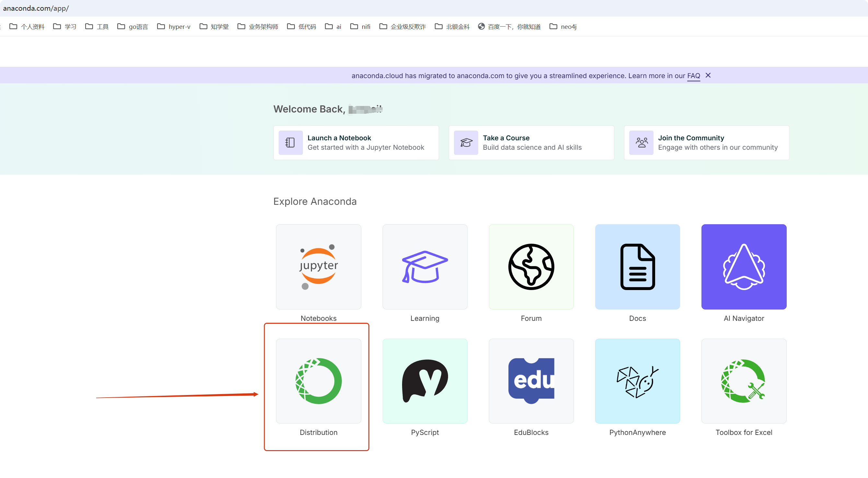Open the Forum globe tile
The image size is (868, 478).
(x=531, y=267)
